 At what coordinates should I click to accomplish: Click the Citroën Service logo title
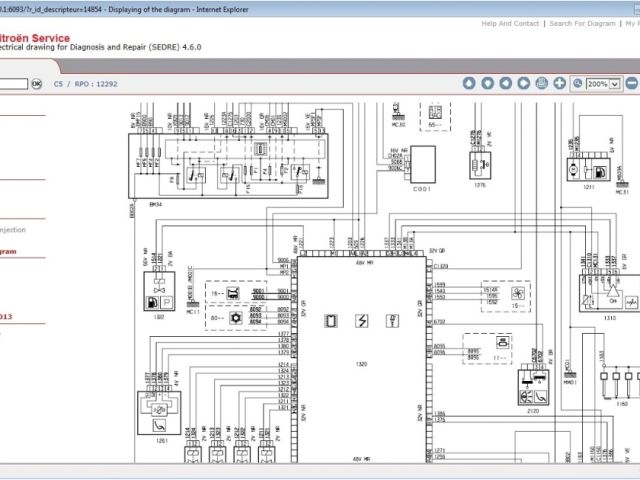pyautogui.click(x=42, y=35)
